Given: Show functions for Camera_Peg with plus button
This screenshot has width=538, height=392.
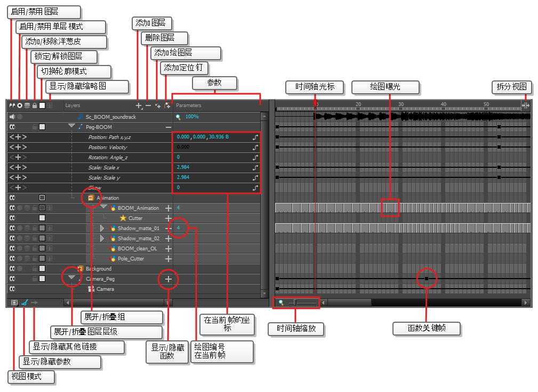Looking at the screenshot, I should coord(168,279).
